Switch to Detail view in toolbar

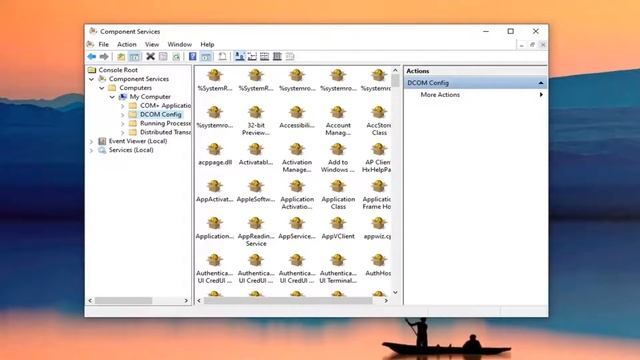(x=277, y=56)
